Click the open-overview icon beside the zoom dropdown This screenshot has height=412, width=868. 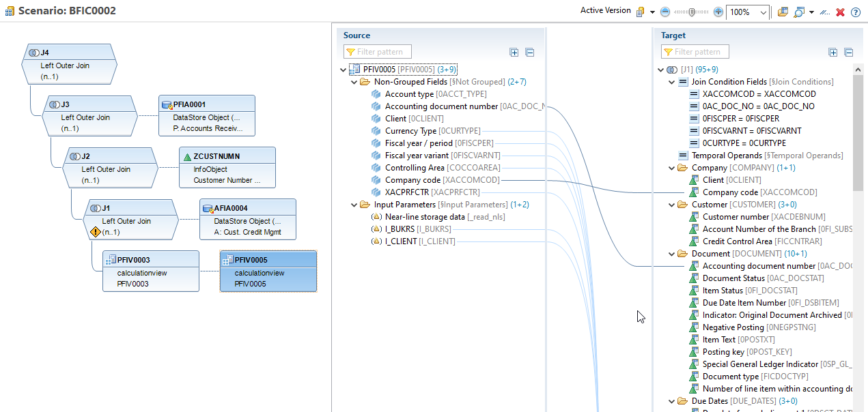pyautogui.click(x=783, y=12)
